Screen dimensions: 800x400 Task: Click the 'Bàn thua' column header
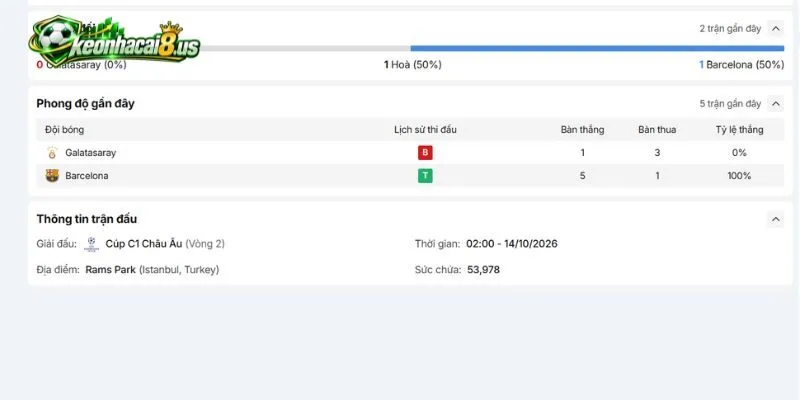pyautogui.click(x=657, y=130)
